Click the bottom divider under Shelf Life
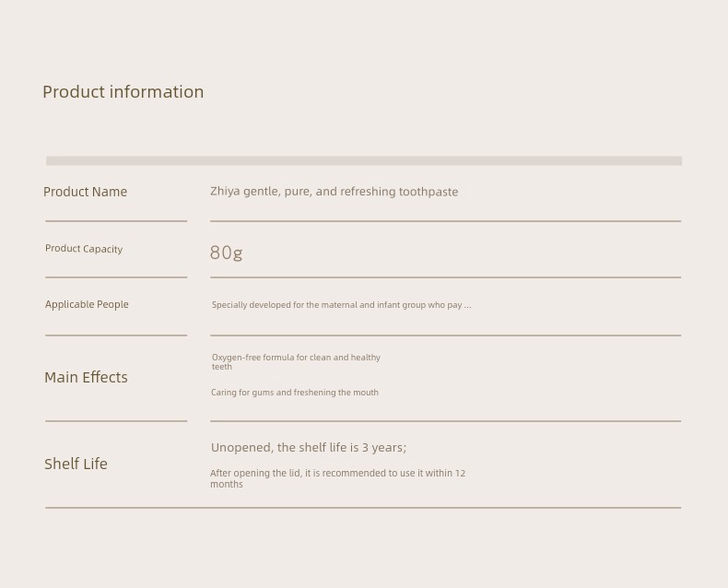This screenshot has height=588, width=728. coord(363,508)
